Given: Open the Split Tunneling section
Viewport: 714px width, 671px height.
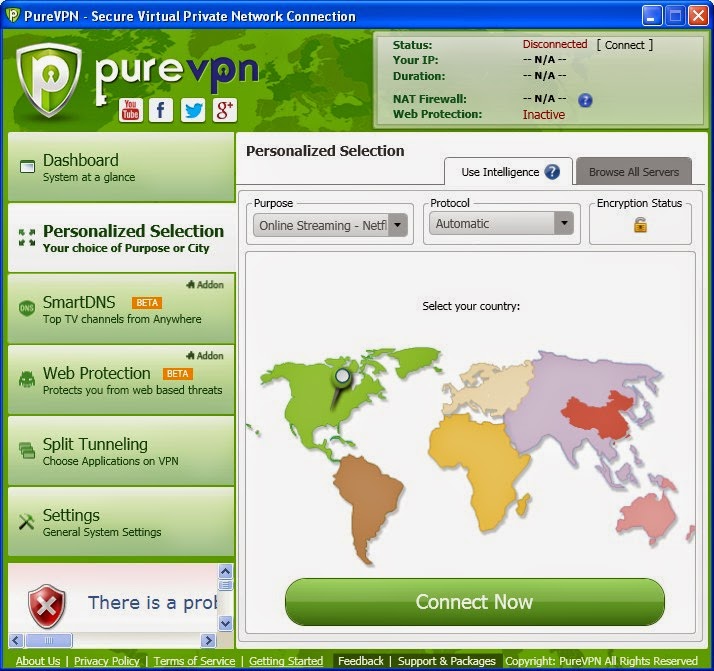Looking at the screenshot, I should (x=121, y=451).
